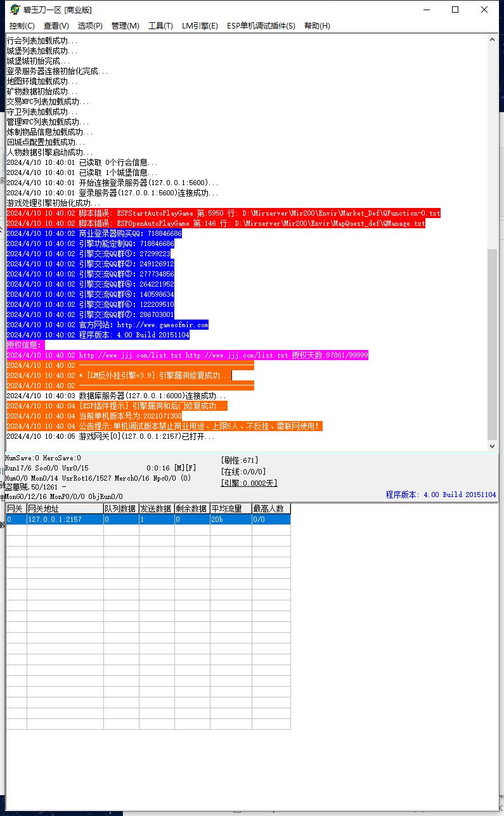Image resolution: width=504 pixels, height=816 pixels.
Task: Click the magenta 授权信息 log line
Action: 25,345
